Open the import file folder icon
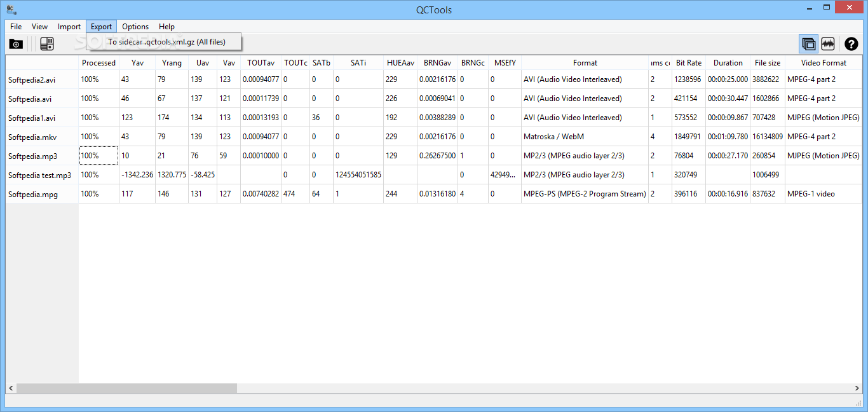 click(16, 44)
